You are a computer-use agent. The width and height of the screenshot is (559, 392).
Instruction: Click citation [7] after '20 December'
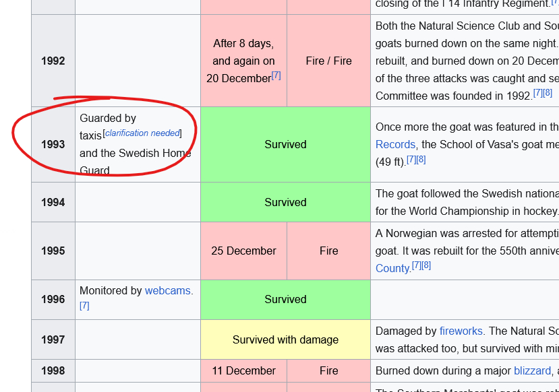click(276, 76)
